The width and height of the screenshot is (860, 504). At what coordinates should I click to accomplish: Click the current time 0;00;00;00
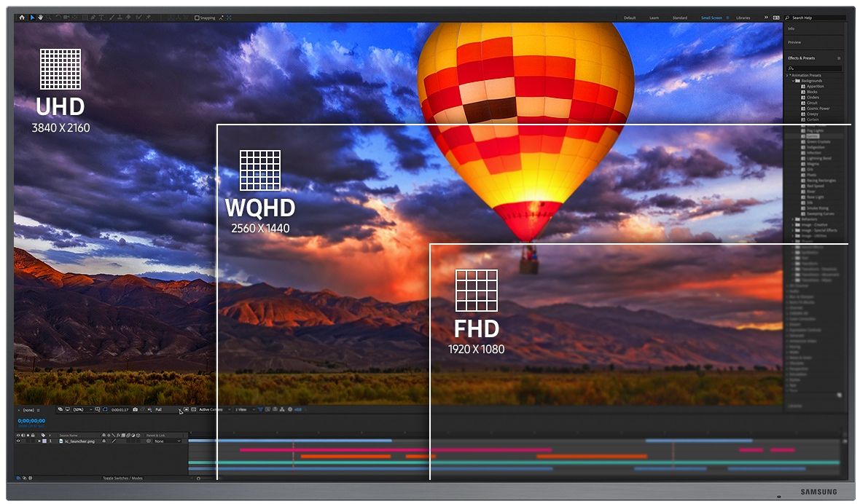point(32,421)
